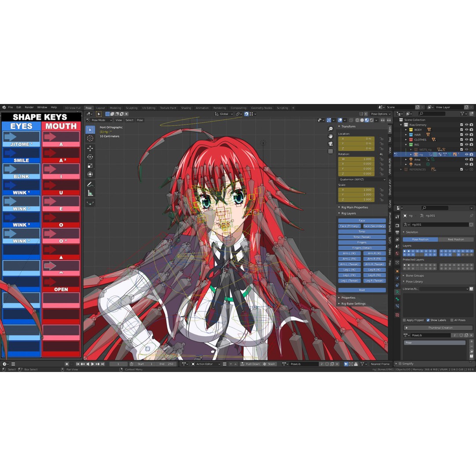
Task: Switch to the Sculpting workspace tab
Action: pyautogui.click(x=131, y=108)
